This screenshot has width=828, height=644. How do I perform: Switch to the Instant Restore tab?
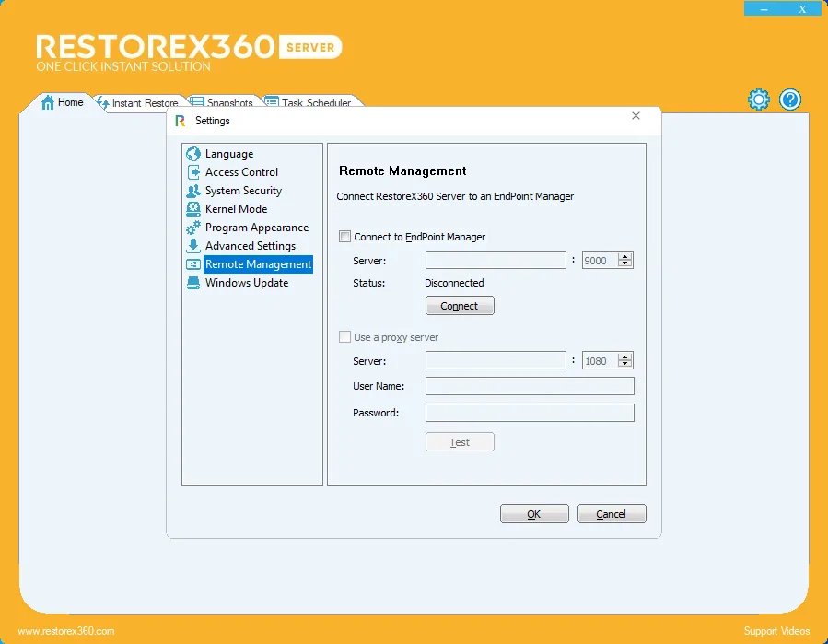pos(139,102)
